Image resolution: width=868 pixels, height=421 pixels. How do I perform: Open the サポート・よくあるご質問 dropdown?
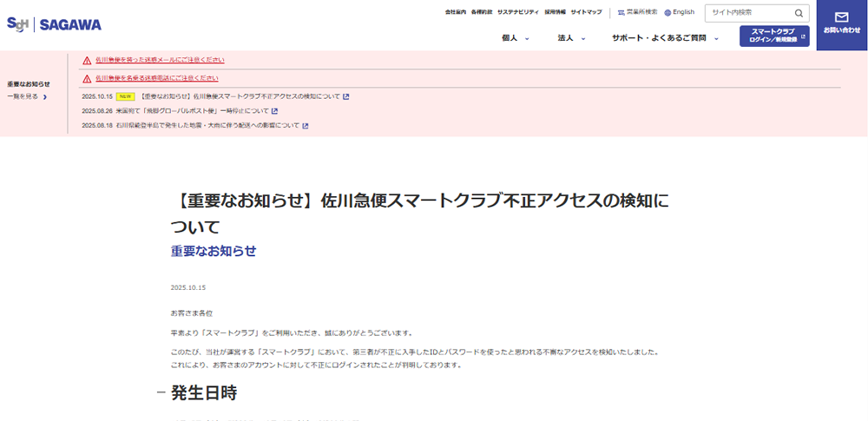(x=665, y=38)
